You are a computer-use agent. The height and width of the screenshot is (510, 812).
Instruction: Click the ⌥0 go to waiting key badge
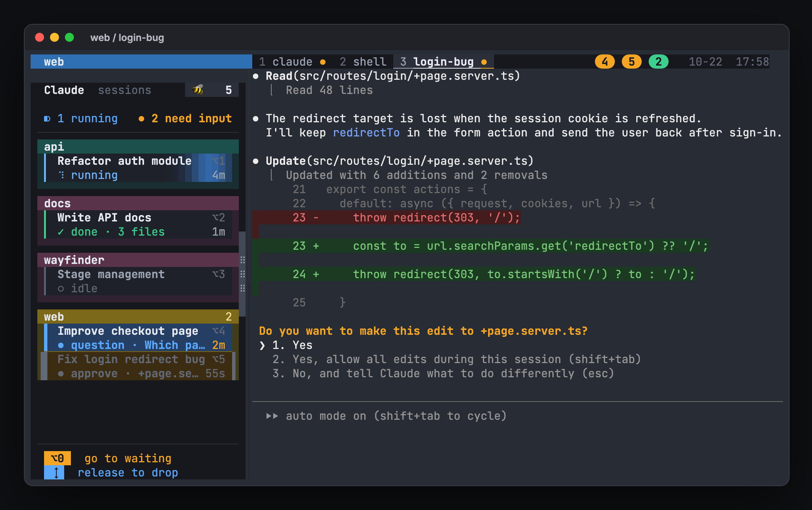(57, 458)
